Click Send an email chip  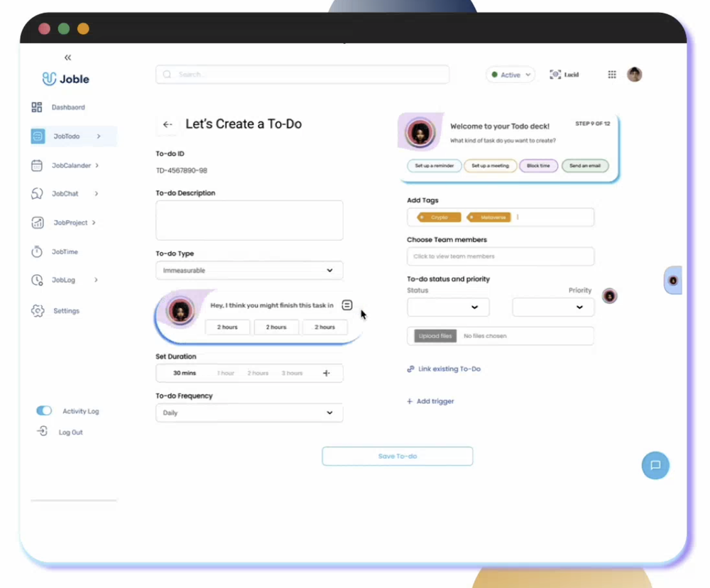point(585,165)
